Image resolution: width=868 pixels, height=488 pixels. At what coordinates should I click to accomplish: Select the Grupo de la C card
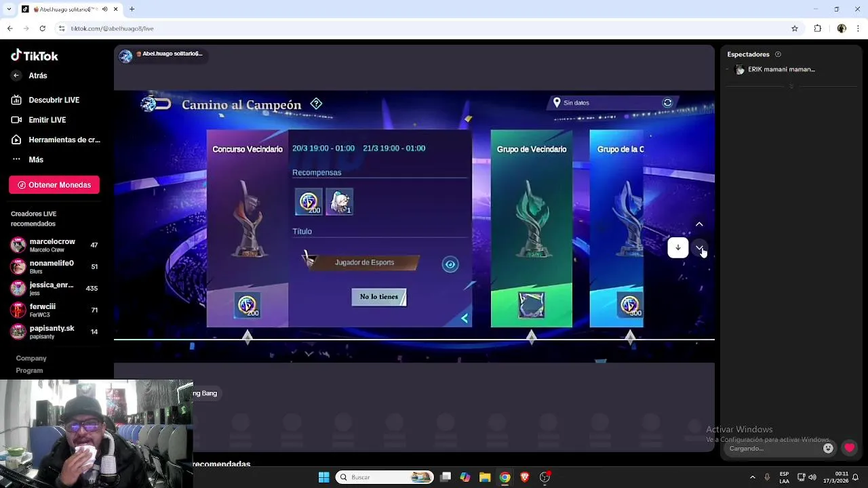point(616,228)
